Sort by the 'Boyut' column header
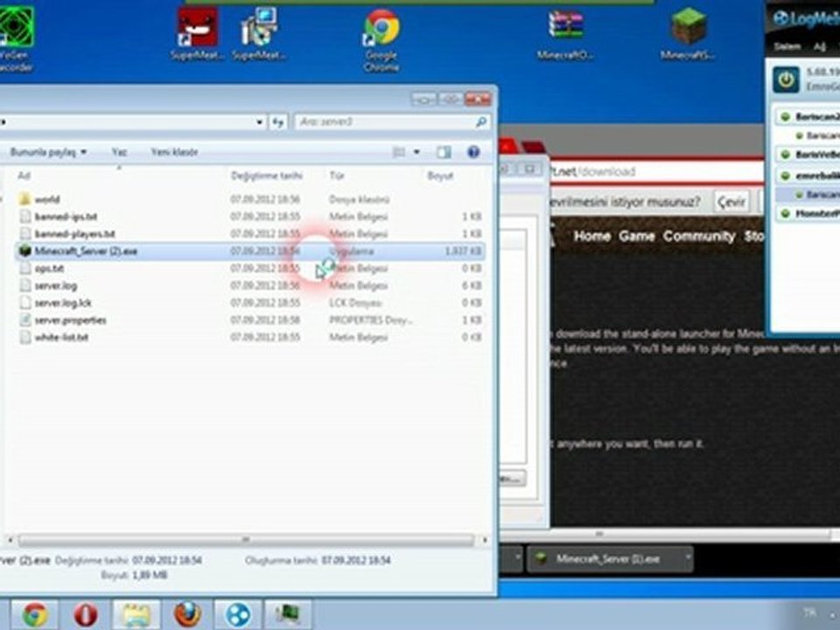Image resolution: width=840 pixels, height=630 pixels. coord(440,176)
